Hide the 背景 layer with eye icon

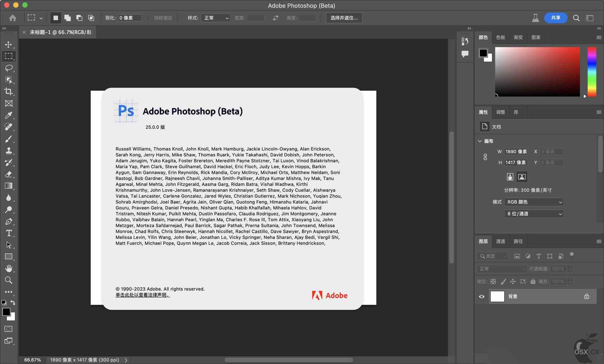482,296
